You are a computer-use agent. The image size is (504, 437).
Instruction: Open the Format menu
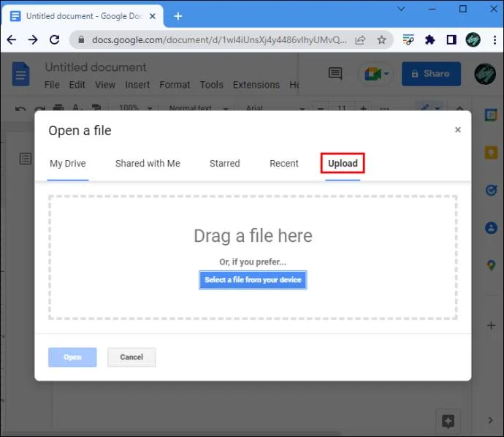tap(175, 85)
